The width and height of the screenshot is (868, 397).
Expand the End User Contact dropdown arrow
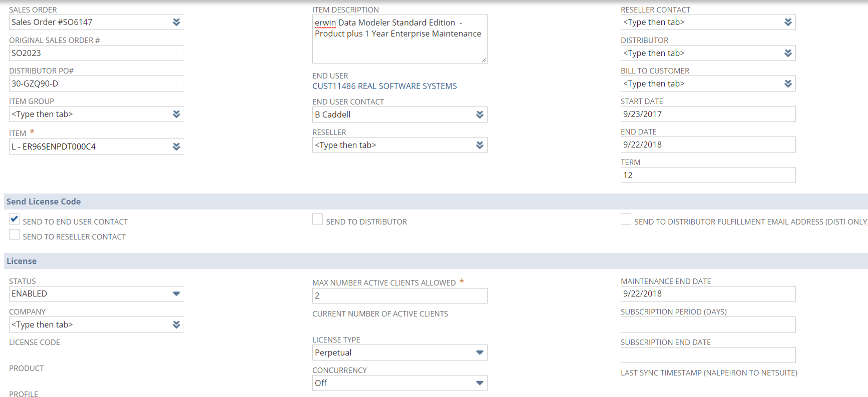pyautogui.click(x=480, y=114)
